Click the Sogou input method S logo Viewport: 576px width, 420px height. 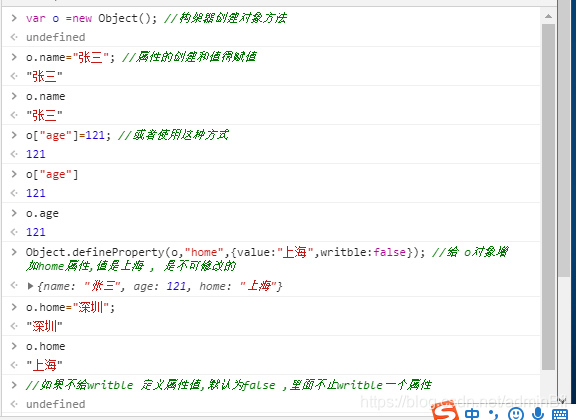coord(445,412)
